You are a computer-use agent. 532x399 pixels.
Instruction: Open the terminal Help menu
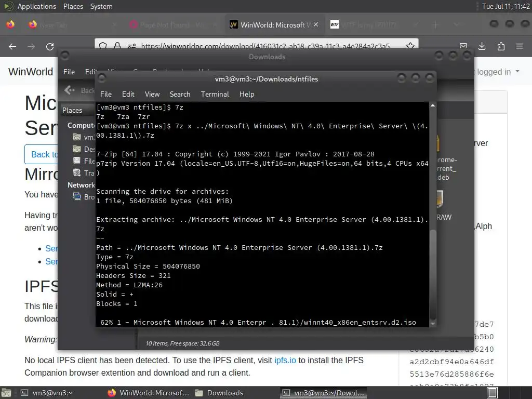click(247, 94)
